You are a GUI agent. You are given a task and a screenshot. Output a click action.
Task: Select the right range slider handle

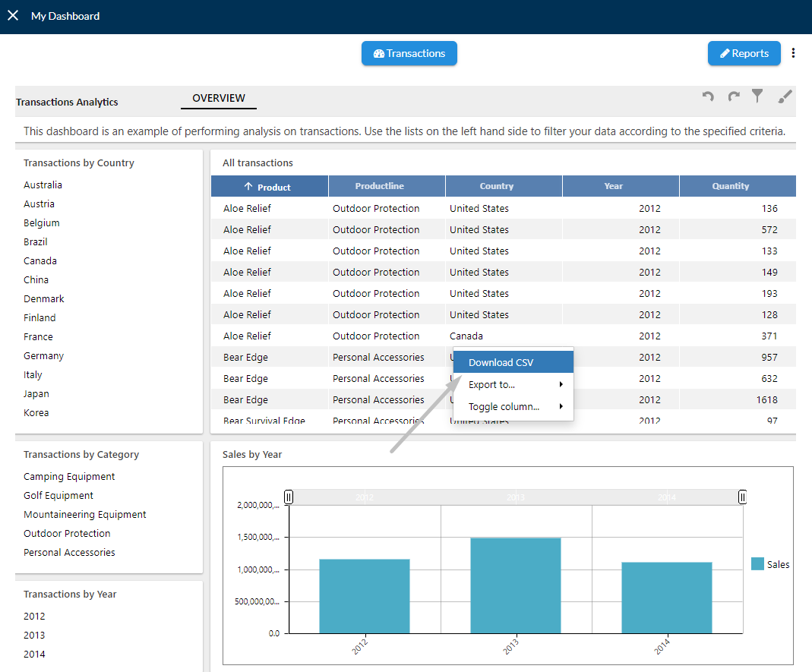(x=742, y=497)
